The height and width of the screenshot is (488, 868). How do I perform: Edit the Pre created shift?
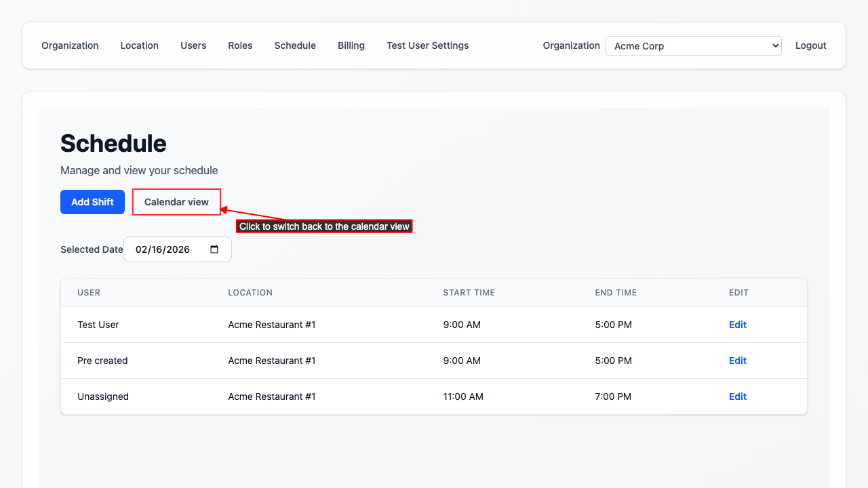[x=738, y=361]
